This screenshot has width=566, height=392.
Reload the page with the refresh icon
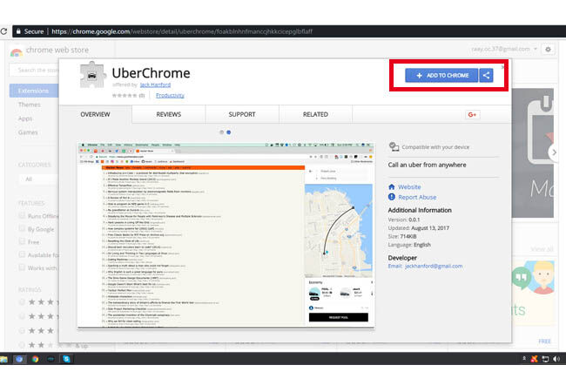tap(3, 31)
